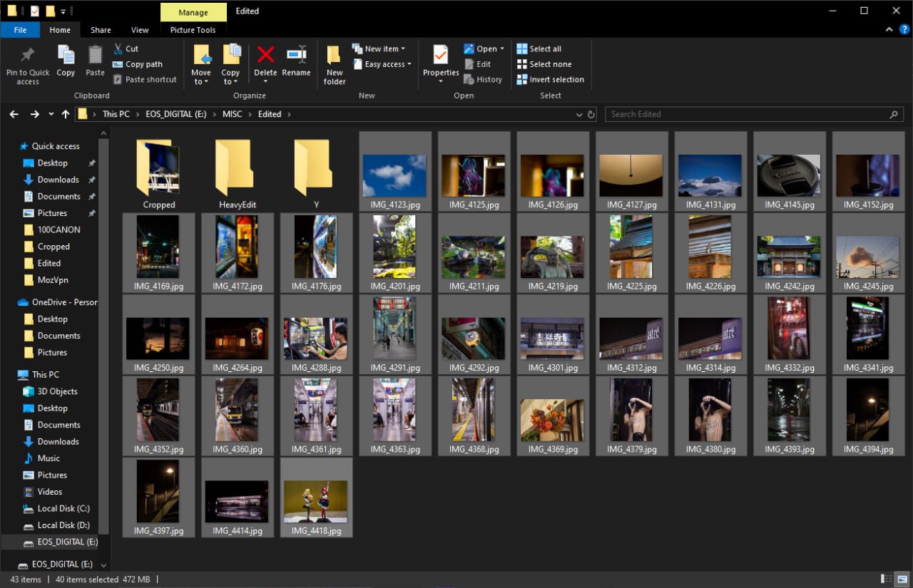Screen dimensions: 913x588
Task: Click the Delete icon in Organize group
Action: [265, 56]
